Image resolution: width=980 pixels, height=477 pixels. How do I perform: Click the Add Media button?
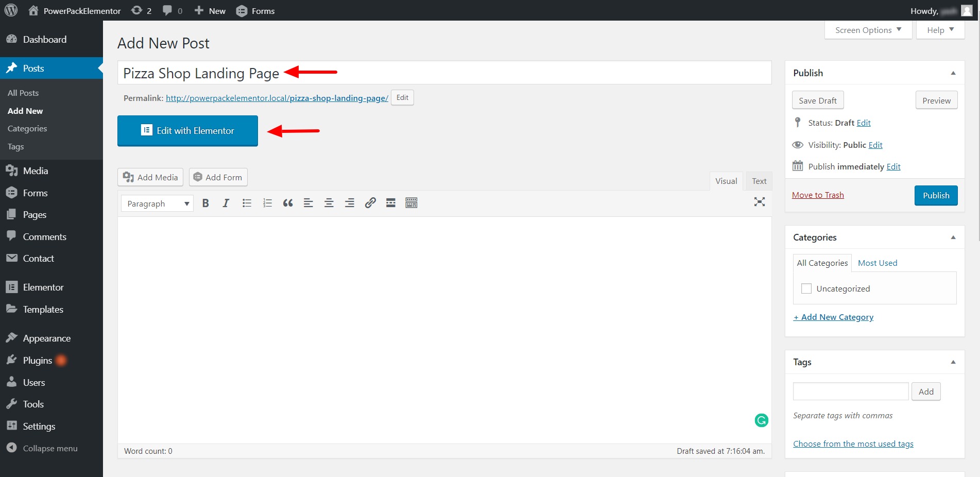pyautogui.click(x=150, y=177)
